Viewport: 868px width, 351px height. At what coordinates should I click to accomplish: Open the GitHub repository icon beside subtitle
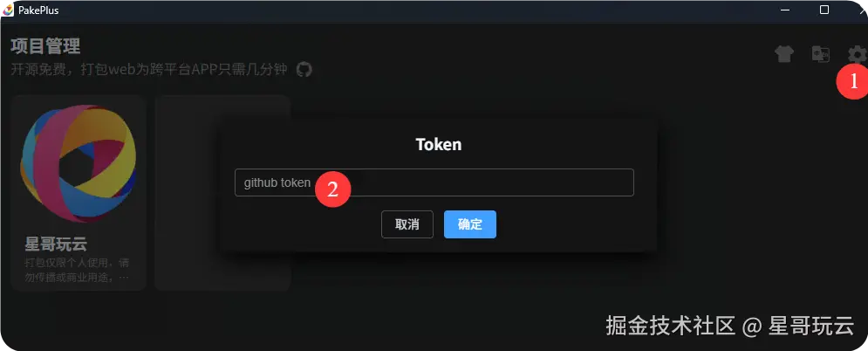tap(304, 69)
